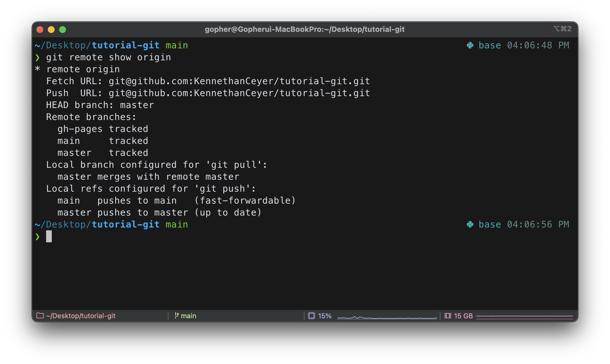Click the green prompt chevron before git remote
Viewport: 610px width, 364px height.
[x=37, y=58]
